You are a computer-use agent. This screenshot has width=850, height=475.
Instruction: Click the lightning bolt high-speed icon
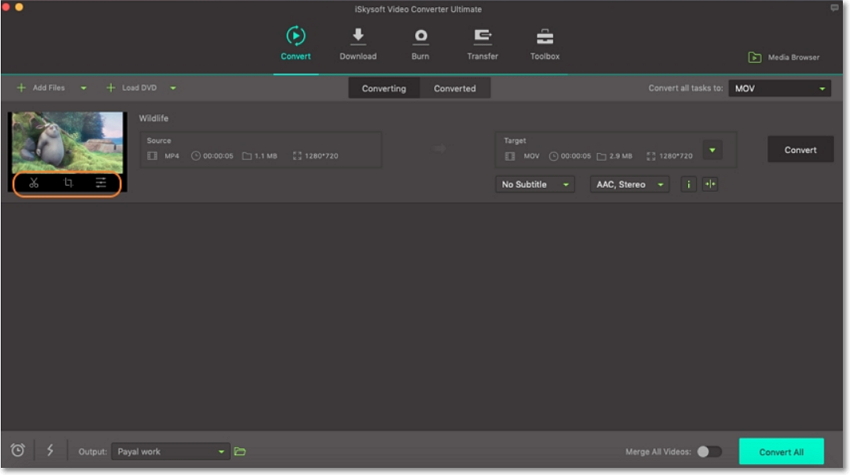pyautogui.click(x=50, y=451)
